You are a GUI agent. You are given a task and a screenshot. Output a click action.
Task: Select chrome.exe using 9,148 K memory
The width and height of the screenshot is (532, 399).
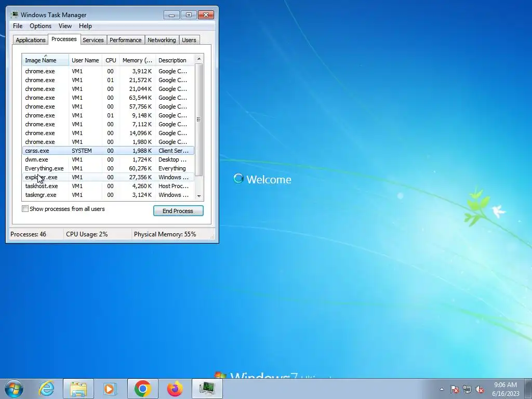point(108,115)
